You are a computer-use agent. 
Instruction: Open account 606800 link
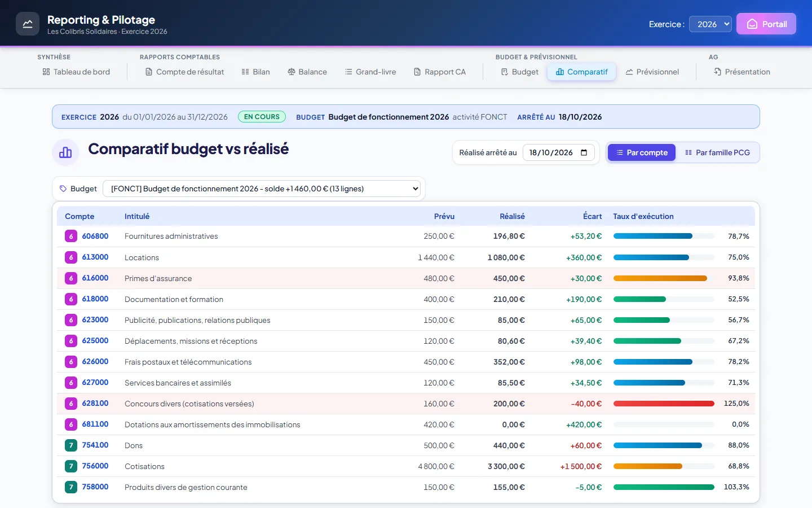(95, 237)
